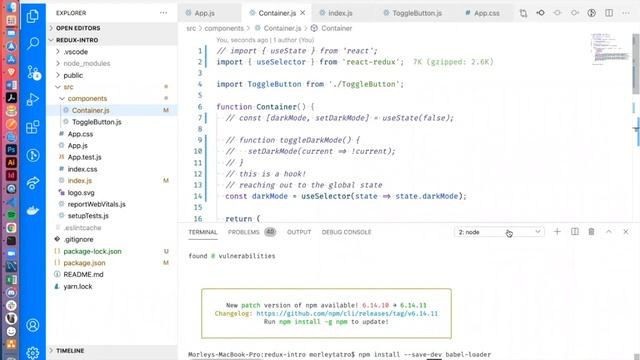Viewport: 640px width, 360px height.
Task: Close the terminal panel
Action: pos(626,232)
